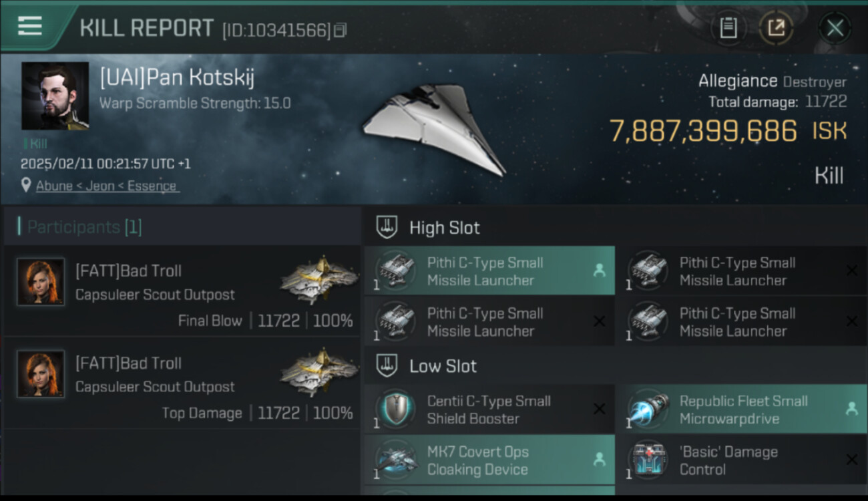Screen dimensions: 868x501
Task: Copy the kill report ID icon
Action: point(341,30)
